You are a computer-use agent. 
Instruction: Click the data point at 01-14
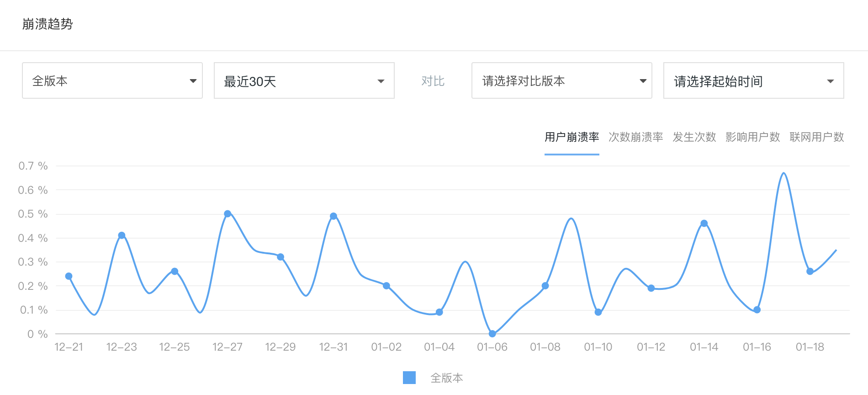pos(704,224)
